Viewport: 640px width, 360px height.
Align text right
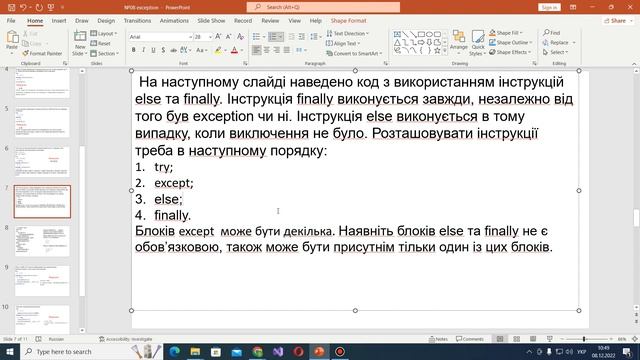point(277,50)
